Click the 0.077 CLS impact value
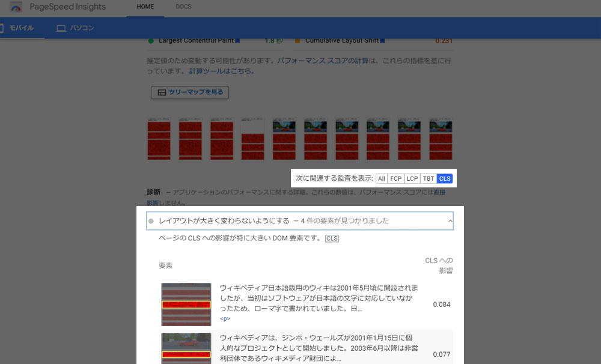Image resolution: width=601 pixels, height=364 pixels. pos(442,354)
